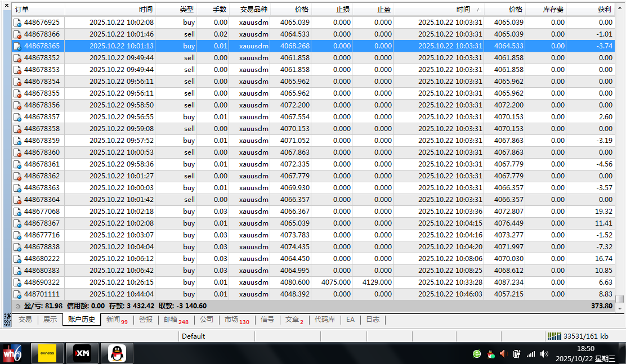The width and height of the screenshot is (626, 364).
Task: Open the XM application from the taskbar
Action: (82, 353)
